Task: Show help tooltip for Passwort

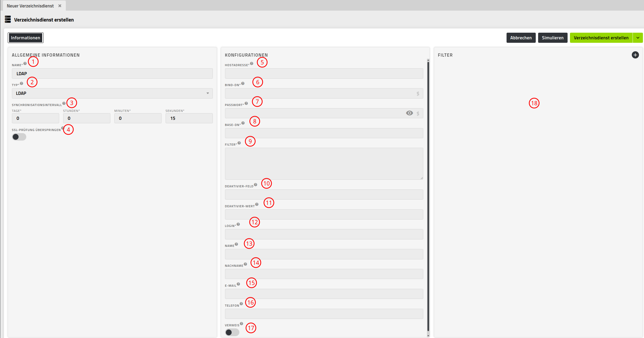Action: 246,103
